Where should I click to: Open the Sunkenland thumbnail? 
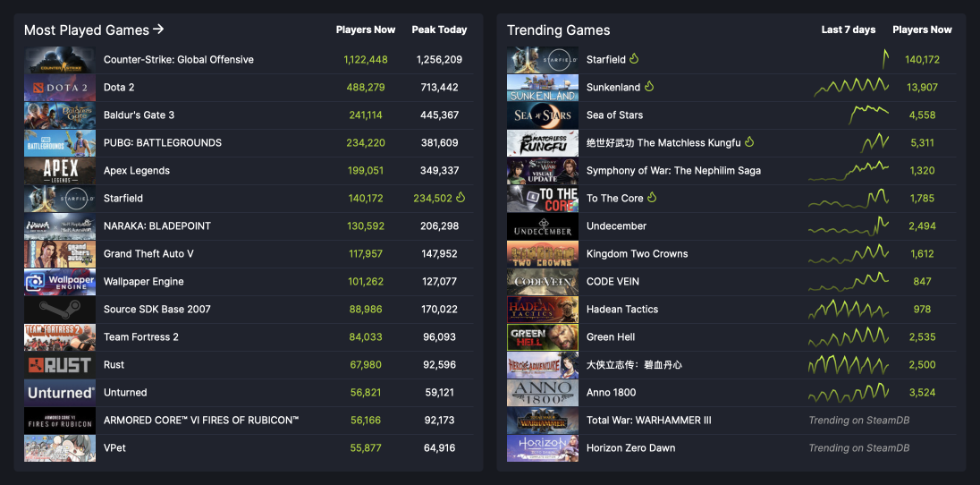(x=543, y=88)
